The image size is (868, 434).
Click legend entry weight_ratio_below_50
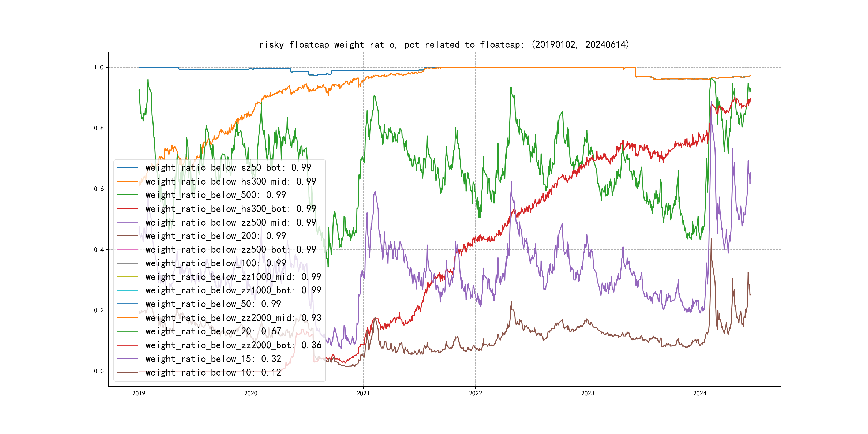[x=213, y=304]
